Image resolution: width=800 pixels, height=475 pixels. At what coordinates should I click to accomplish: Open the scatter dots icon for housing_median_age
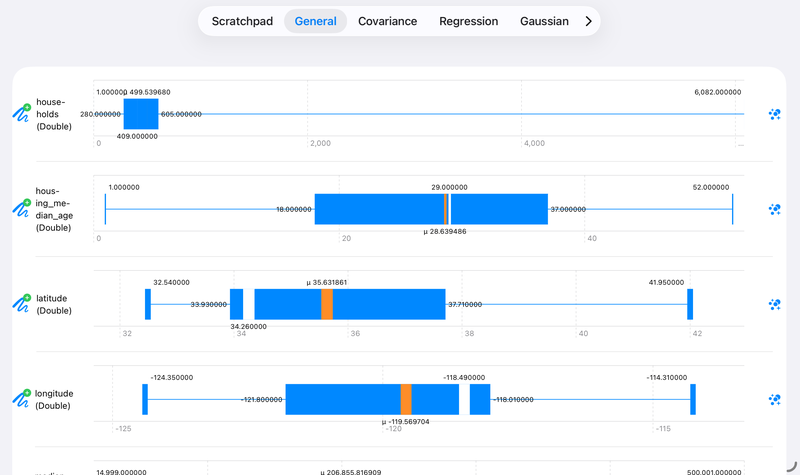click(774, 209)
